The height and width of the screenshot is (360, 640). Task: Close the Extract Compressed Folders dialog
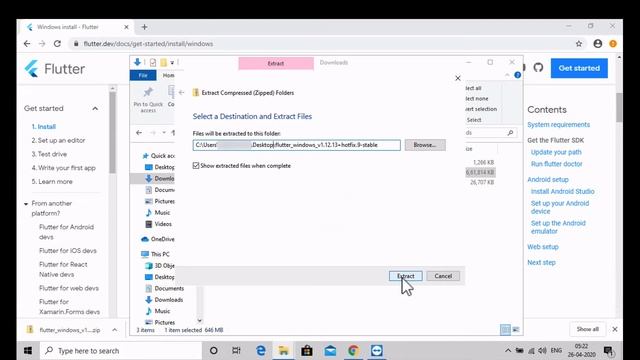(x=458, y=78)
